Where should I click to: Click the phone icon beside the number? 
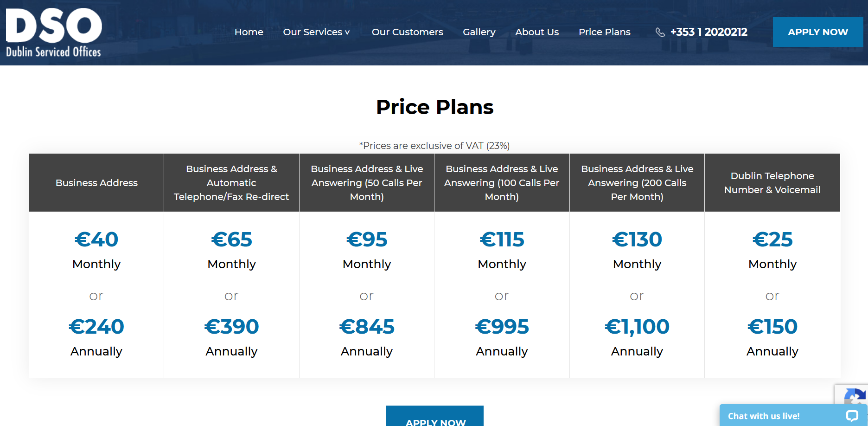[x=660, y=32]
